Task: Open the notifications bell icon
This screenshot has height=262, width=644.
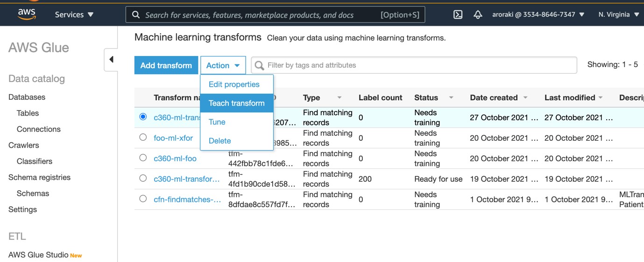Action: click(477, 14)
